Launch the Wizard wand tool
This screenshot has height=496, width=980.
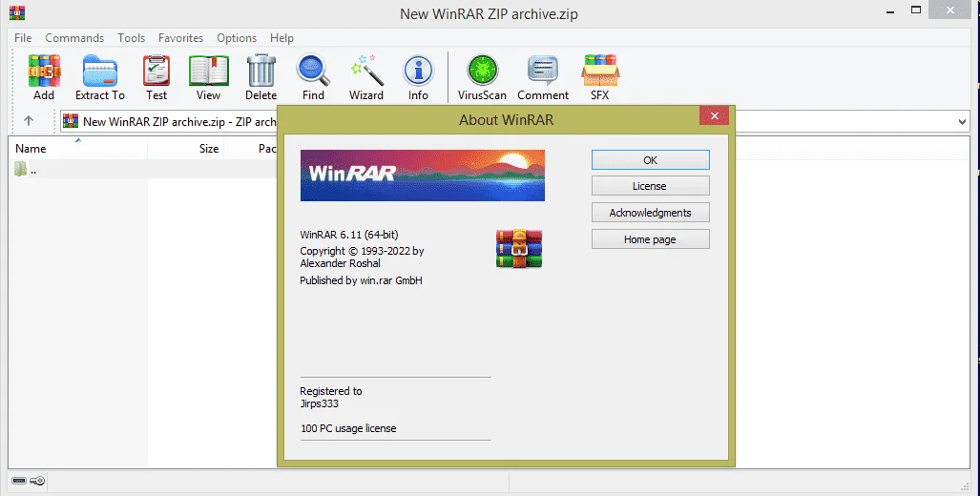(366, 77)
